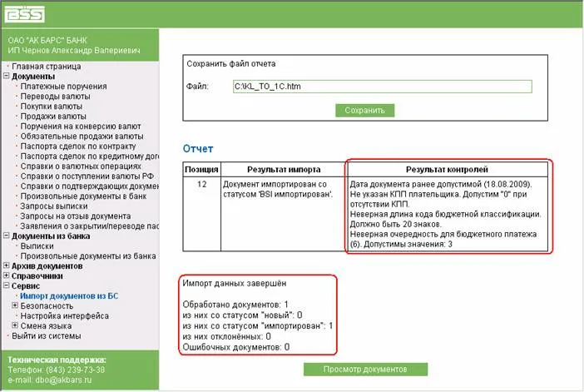Viewport: 584px width, 392px height.
Task: Click the Справочники label
Action: click(x=37, y=276)
